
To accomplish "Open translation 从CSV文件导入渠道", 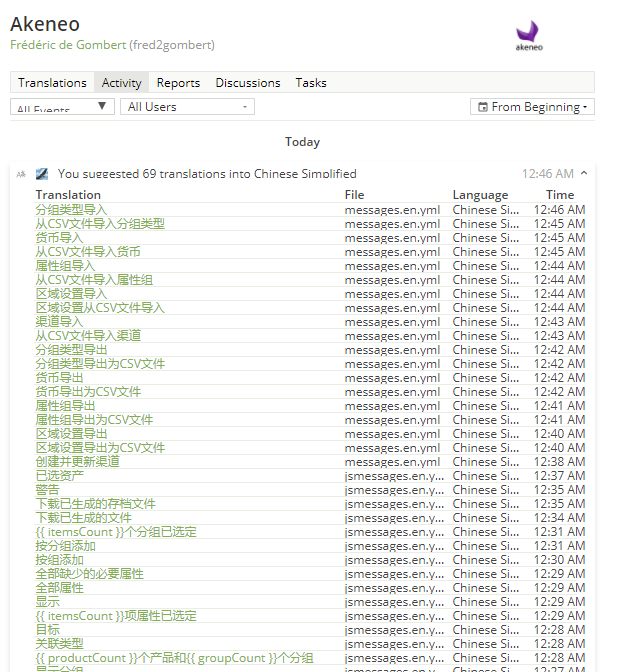I will [88, 336].
